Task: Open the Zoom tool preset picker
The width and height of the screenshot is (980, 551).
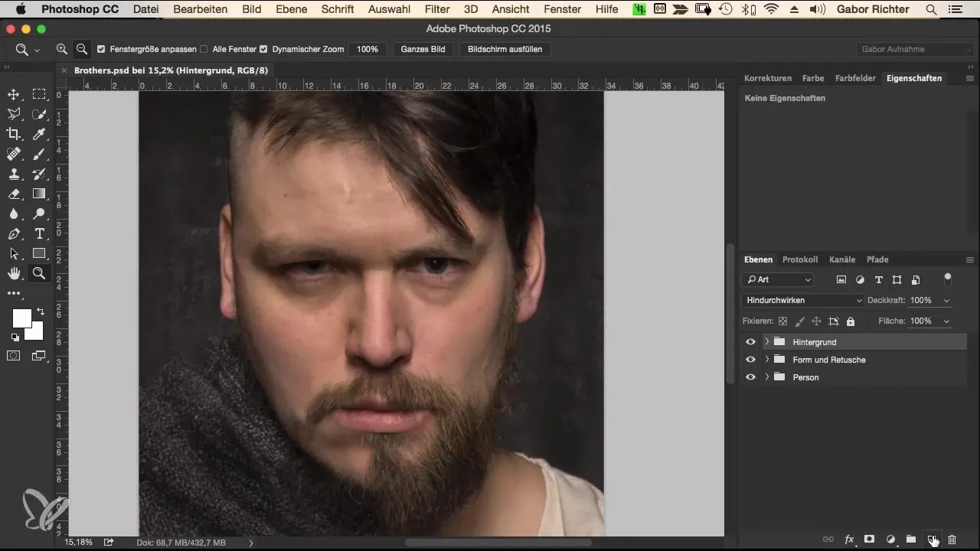Action: (x=27, y=50)
